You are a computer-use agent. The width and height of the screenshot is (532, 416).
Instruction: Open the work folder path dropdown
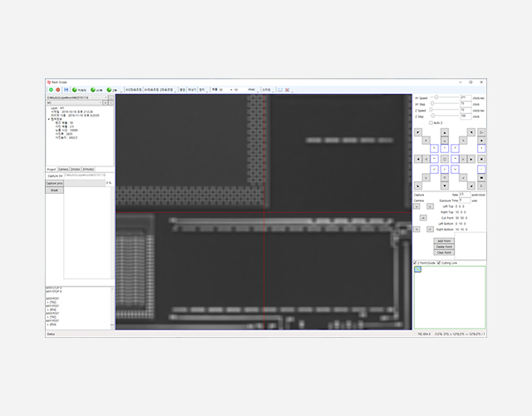click(106, 98)
